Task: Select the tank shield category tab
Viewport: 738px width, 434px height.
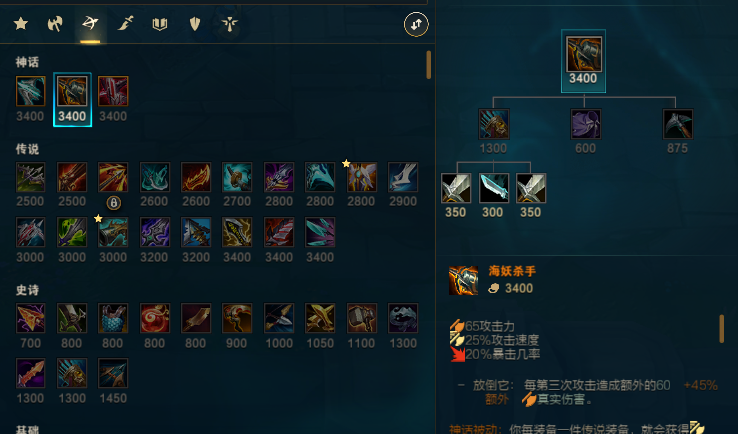Action: (x=195, y=23)
